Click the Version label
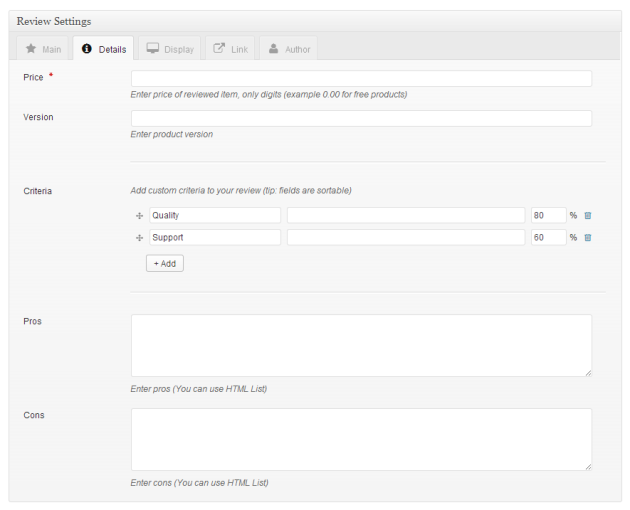The height and width of the screenshot is (510, 630). pyautogui.click(x=38, y=117)
